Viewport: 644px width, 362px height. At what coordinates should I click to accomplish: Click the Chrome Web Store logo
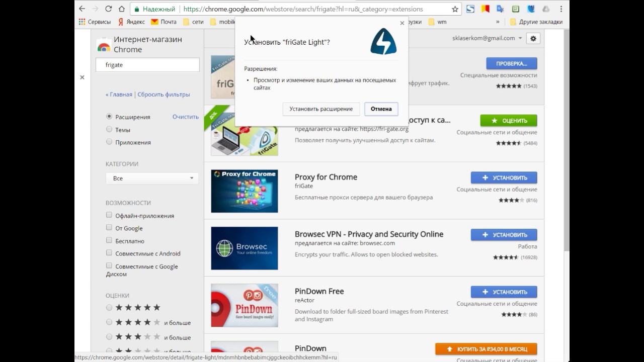(x=104, y=45)
